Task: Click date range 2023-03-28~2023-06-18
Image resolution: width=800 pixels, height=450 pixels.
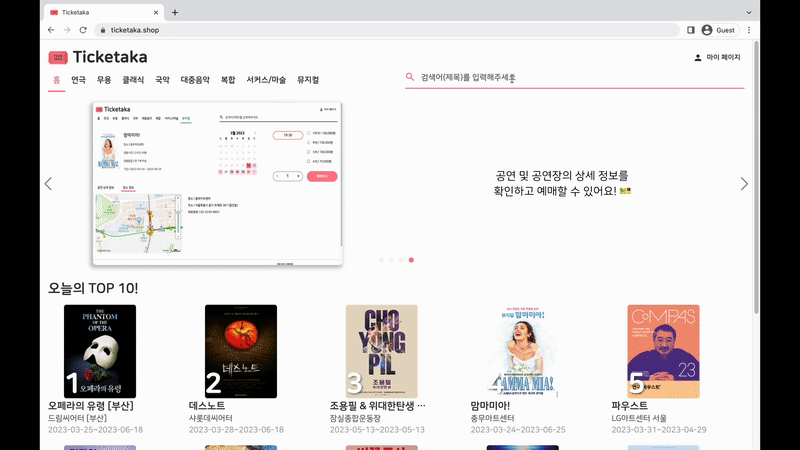Action: pyautogui.click(x=236, y=430)
